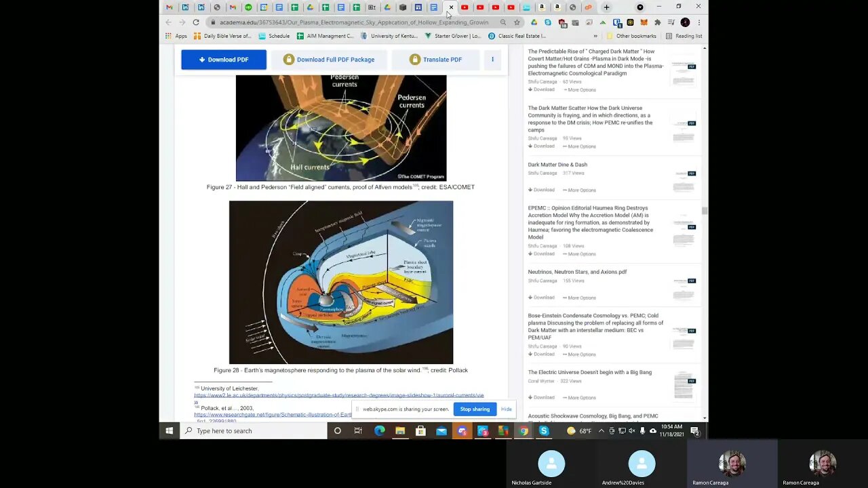
Task: Switch to the first YouTube tab
Action: [x=465, y=7]
